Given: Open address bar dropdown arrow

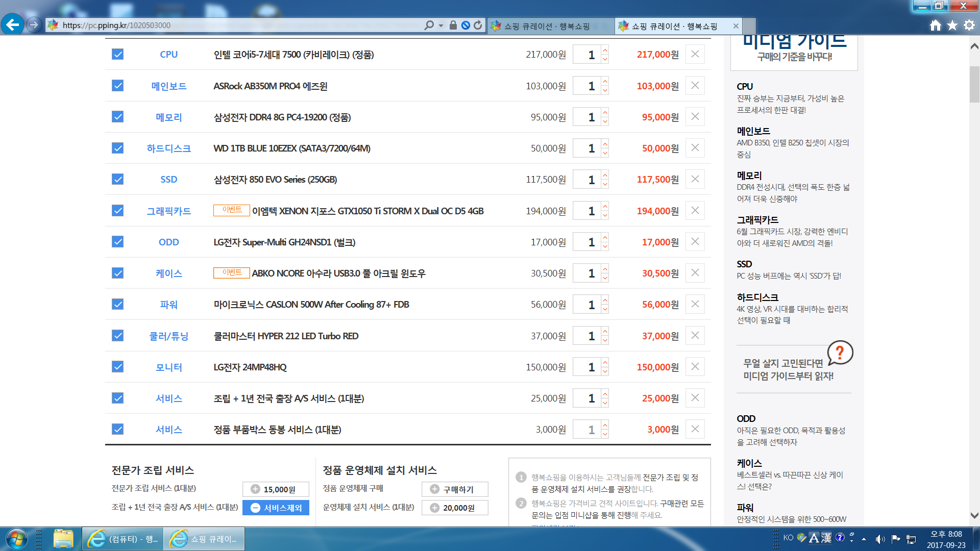Looking at the screenshot, I should (441, 25).
